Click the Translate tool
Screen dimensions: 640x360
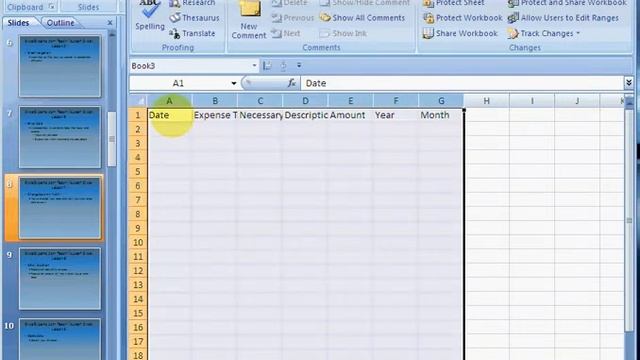coord(192,33)
